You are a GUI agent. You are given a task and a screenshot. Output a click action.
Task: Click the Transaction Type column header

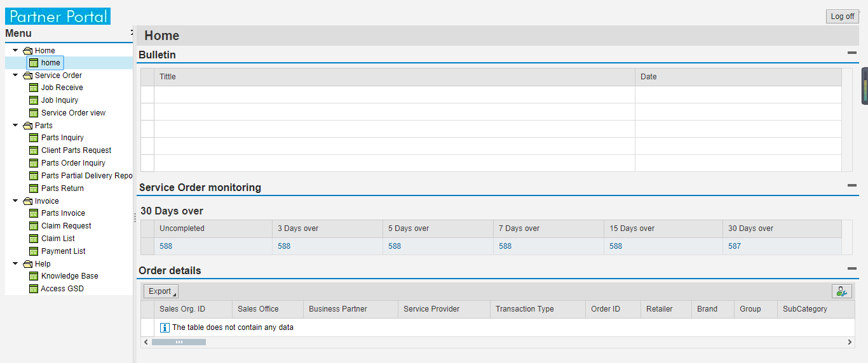click(x=538, y=309)
